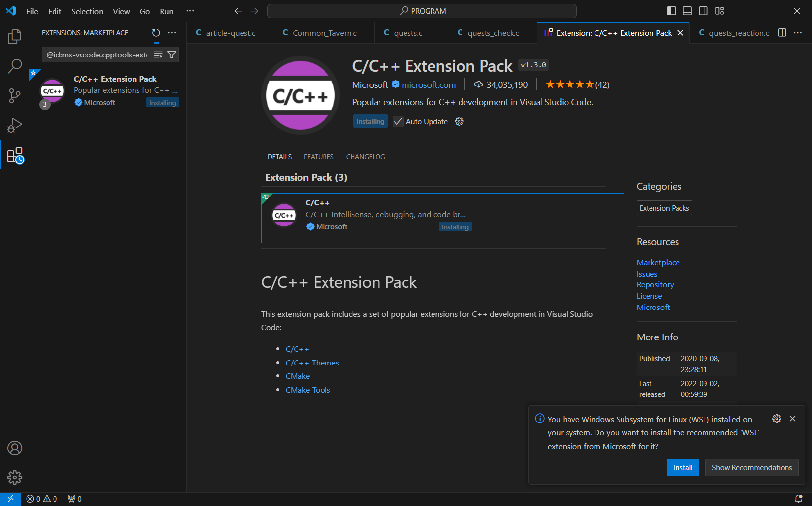Image resolution: width=812 pixels, height=506 pixels.
Task: Clear extensions search results icon
Action: 158,55
